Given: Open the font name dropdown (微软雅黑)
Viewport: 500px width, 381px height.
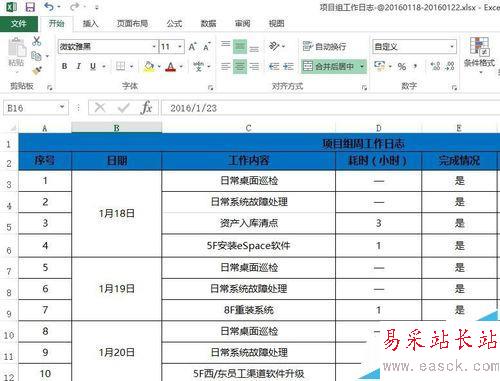Looking at the screenshot, I should pos(154,46).
